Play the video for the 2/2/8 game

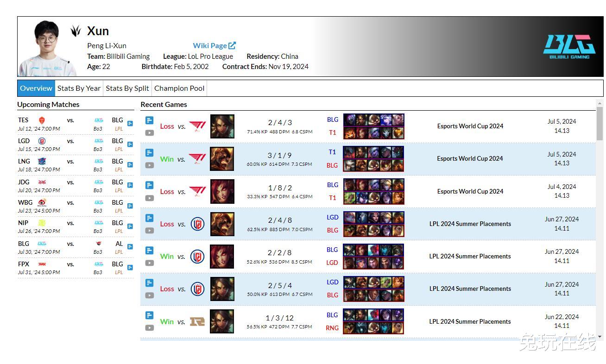click(x=149, y=263)
